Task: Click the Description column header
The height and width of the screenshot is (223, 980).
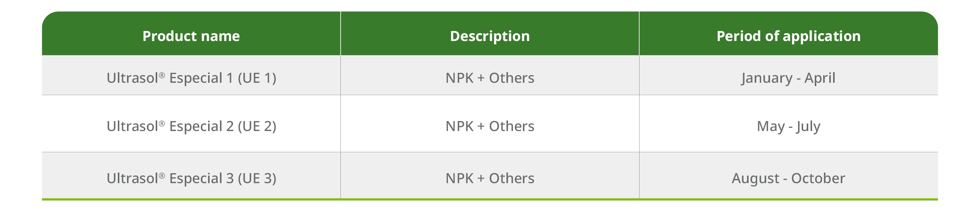Action: [490, 36]
